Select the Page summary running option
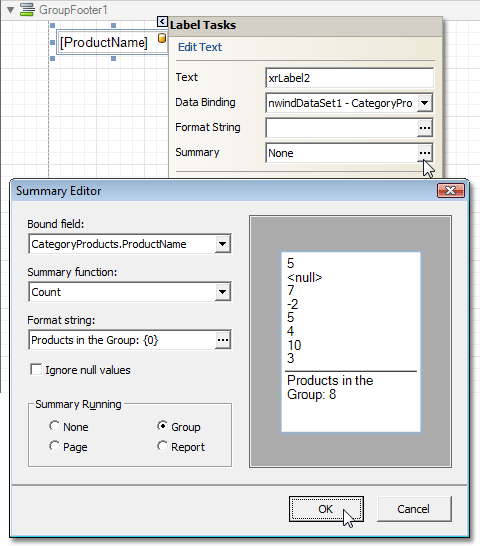This screenshot has width=480, height=546. (54, 446)
